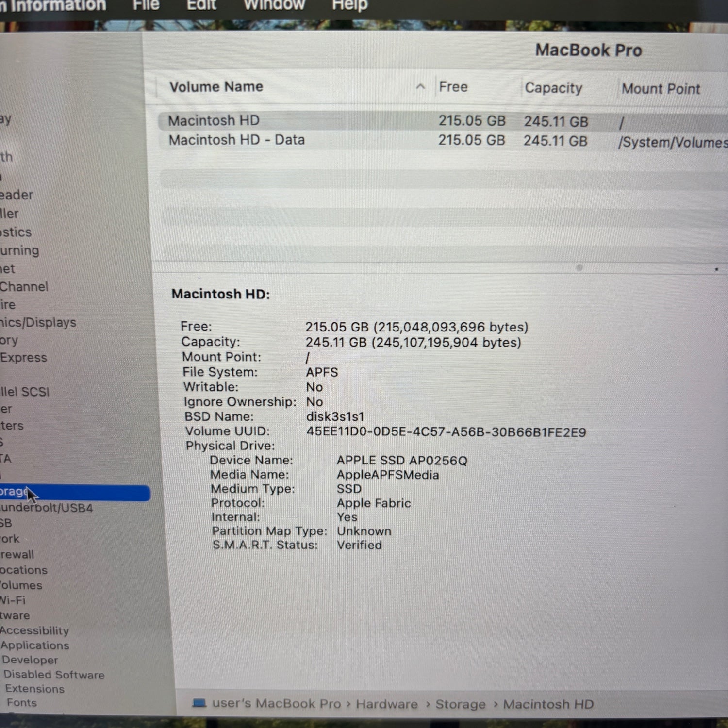The image size is (728, 728).
Task: Select the Macintosh HD - Data row
Action: click(x=443, y=141)
